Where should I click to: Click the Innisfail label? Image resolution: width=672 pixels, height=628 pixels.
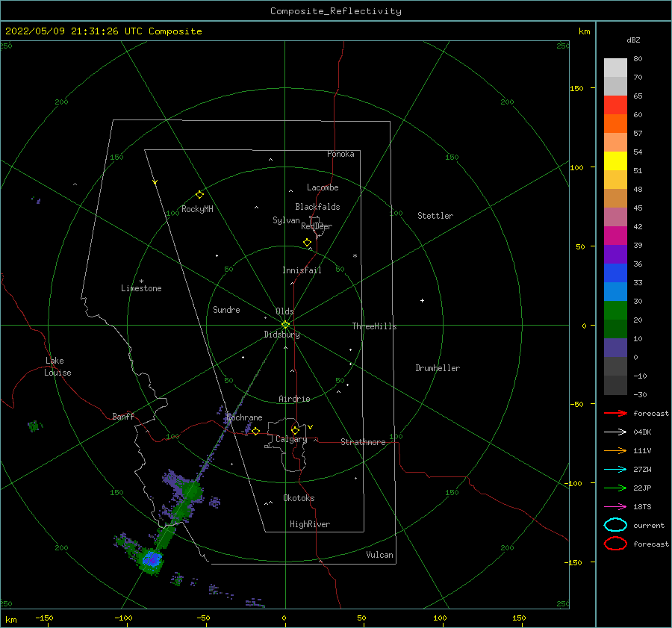coord(302,270)
